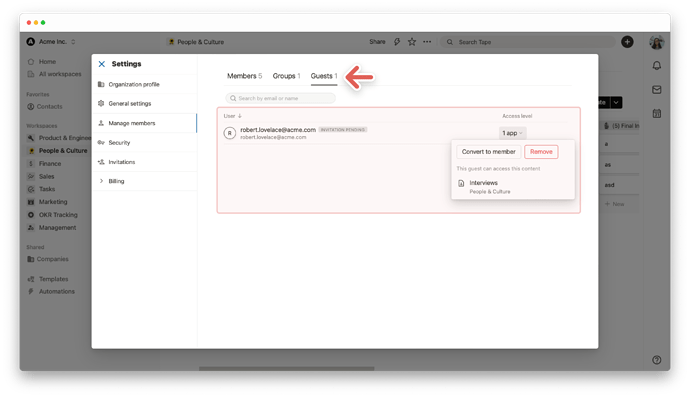Image resolution: width=690 pixels, height=396 pixels.
Task: Switch to the Members tab
Action: 244,76
